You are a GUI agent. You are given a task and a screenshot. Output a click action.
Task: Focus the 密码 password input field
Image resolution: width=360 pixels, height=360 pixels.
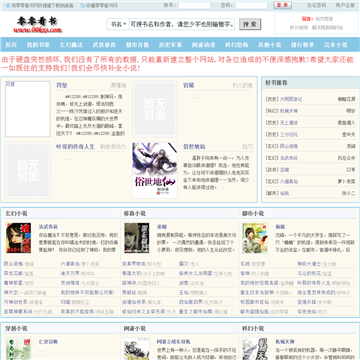[251, 6]
